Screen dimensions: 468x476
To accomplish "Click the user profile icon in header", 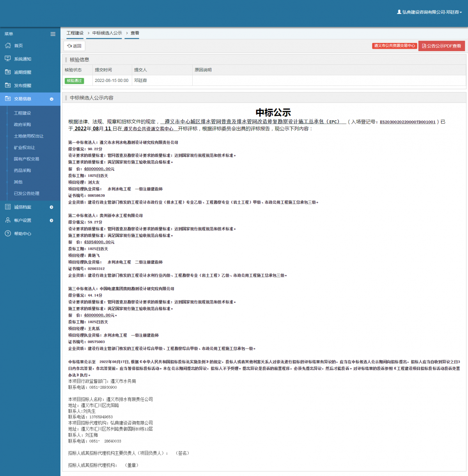I will [x=399, y=12].
